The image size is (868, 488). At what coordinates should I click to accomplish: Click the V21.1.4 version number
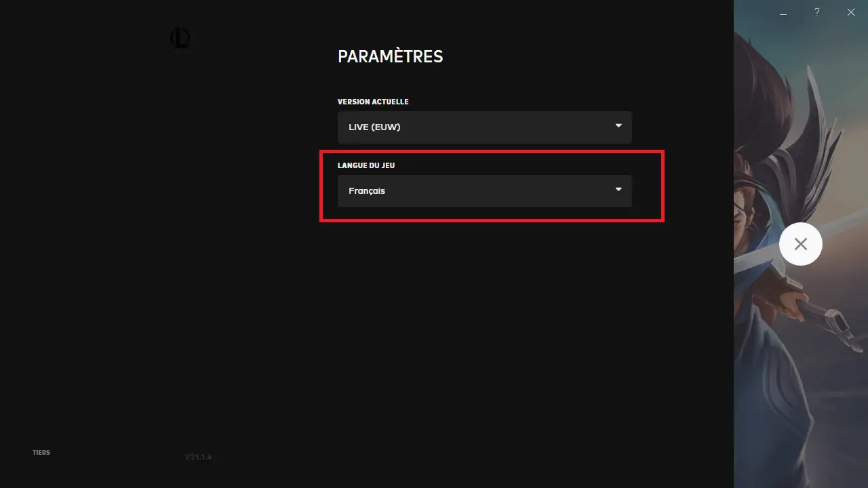tap(199, 457)
